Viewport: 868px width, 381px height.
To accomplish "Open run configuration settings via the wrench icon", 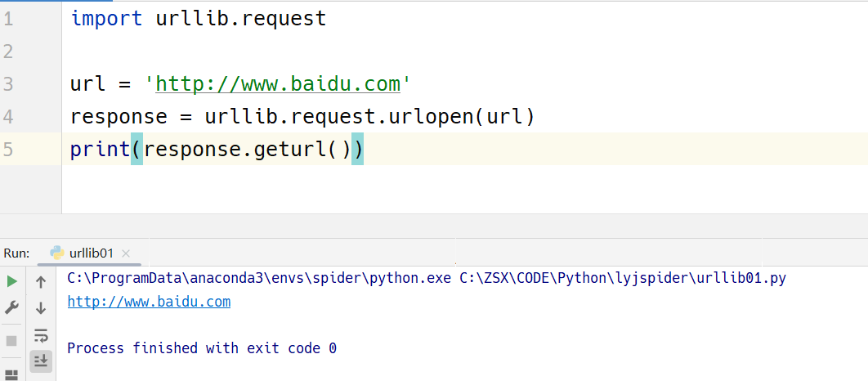I will pyautogui.click(x=11, y=308).
